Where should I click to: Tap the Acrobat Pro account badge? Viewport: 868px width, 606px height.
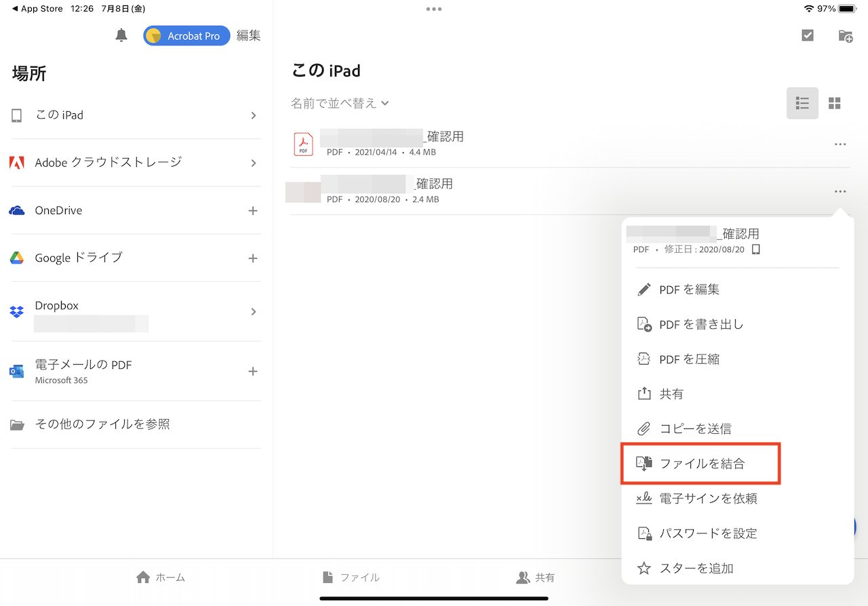click(186, 36)
